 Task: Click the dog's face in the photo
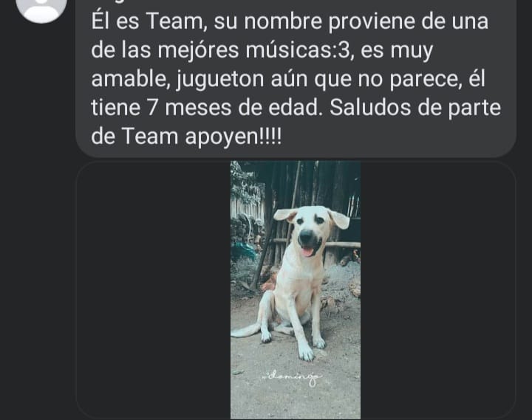(307, 231)
